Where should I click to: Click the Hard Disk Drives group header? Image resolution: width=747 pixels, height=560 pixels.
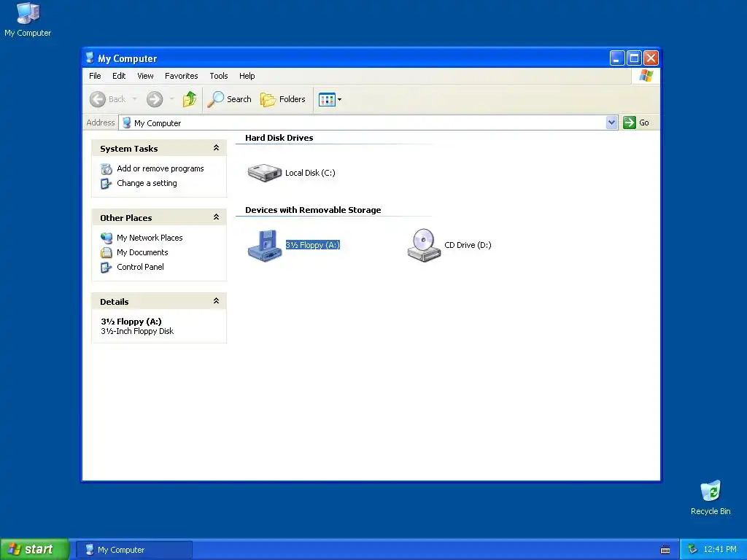(x=279, y=138)
